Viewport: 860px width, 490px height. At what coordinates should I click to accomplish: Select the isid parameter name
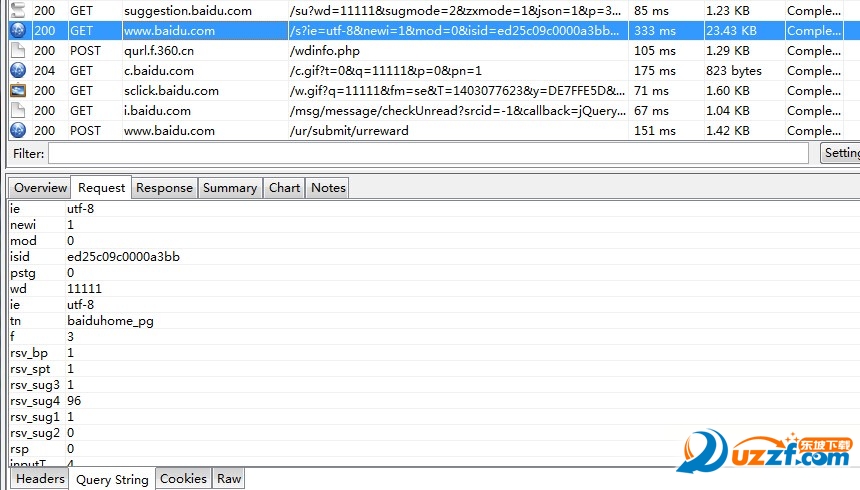[x=20, y=256]
